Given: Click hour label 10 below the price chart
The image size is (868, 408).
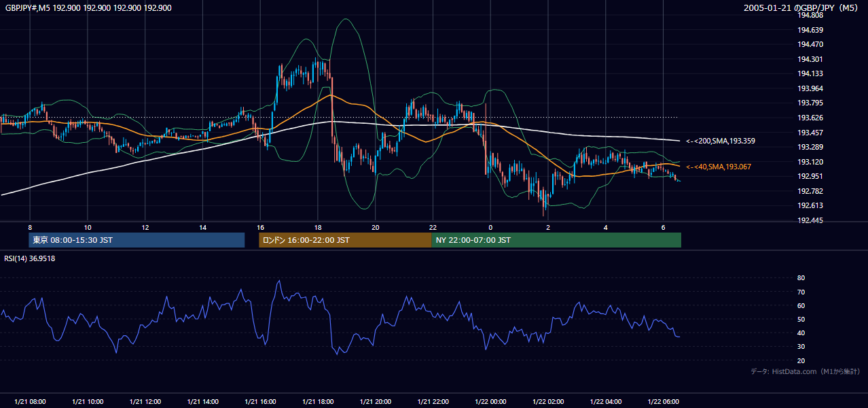Looking at the screenshot, I should pos(88,227).
